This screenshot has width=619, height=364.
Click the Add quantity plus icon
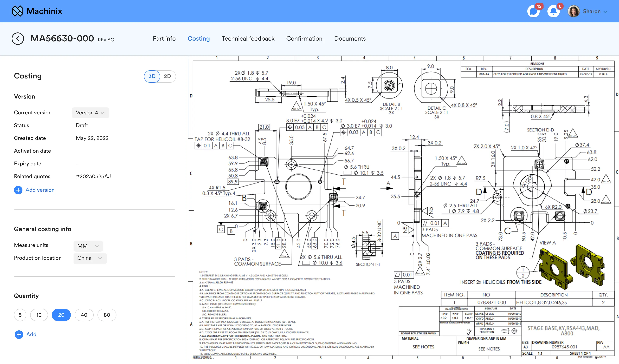point(19,334)
